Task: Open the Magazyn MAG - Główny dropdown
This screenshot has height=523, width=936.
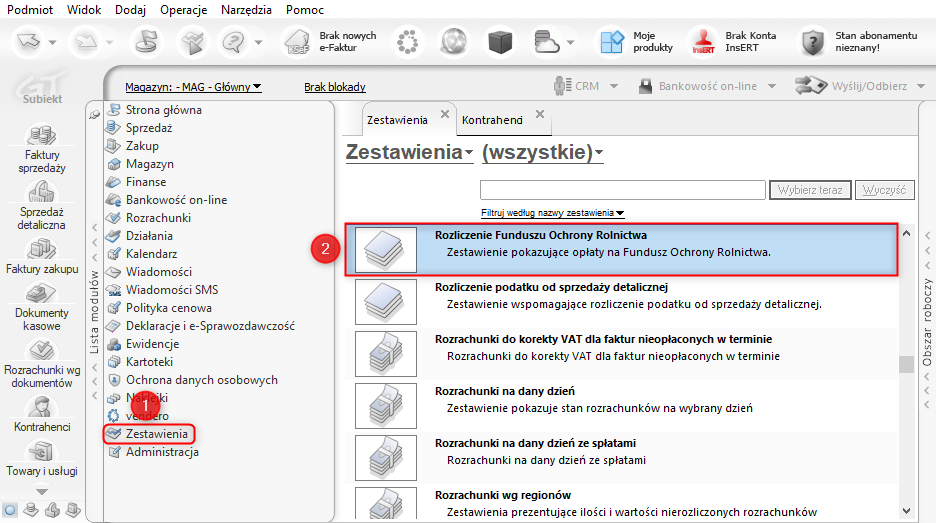Action: pos(193,87)
